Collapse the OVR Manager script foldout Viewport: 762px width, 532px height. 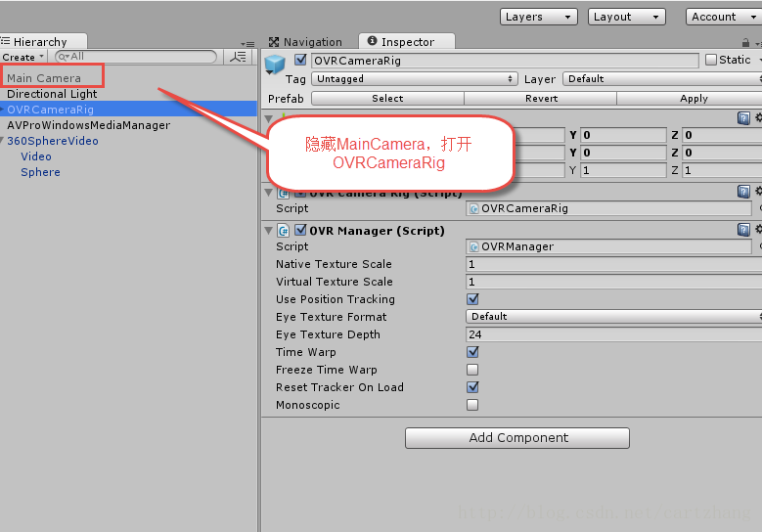268,231
